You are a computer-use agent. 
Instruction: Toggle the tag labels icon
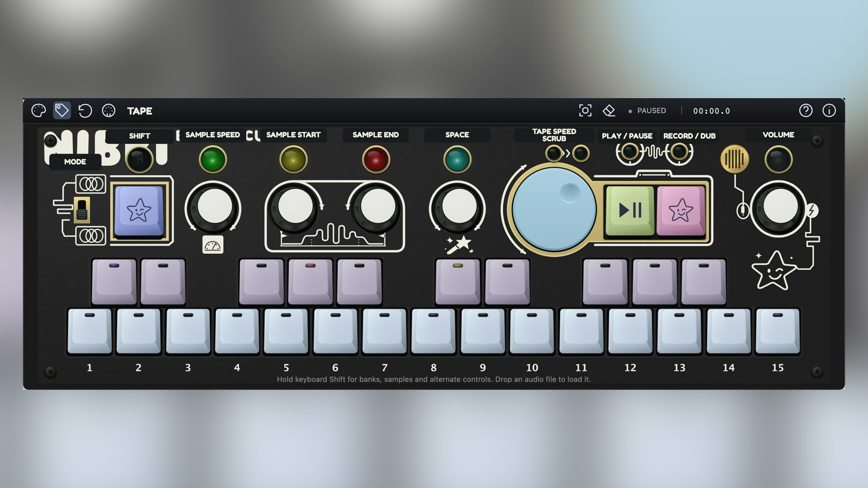pos(62,111)
